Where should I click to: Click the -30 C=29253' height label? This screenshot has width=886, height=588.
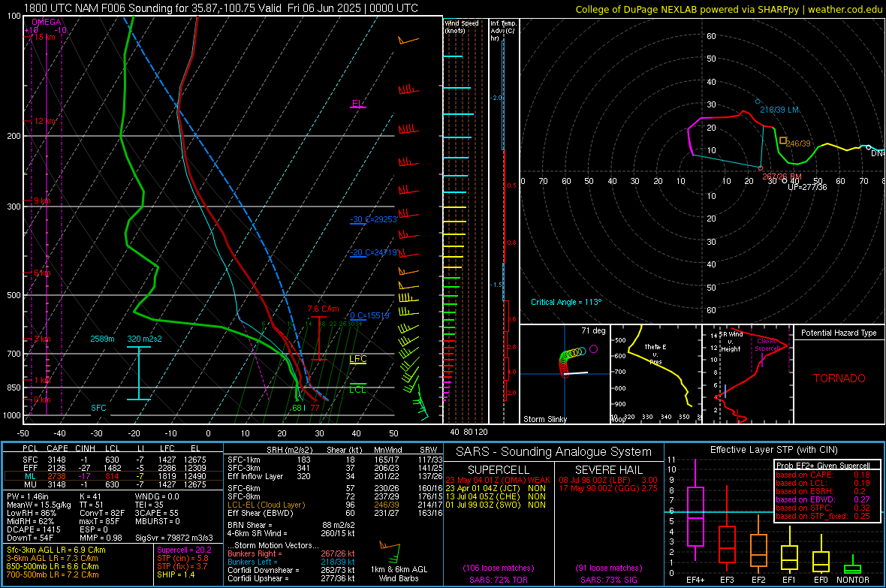[x=373, y=219]
